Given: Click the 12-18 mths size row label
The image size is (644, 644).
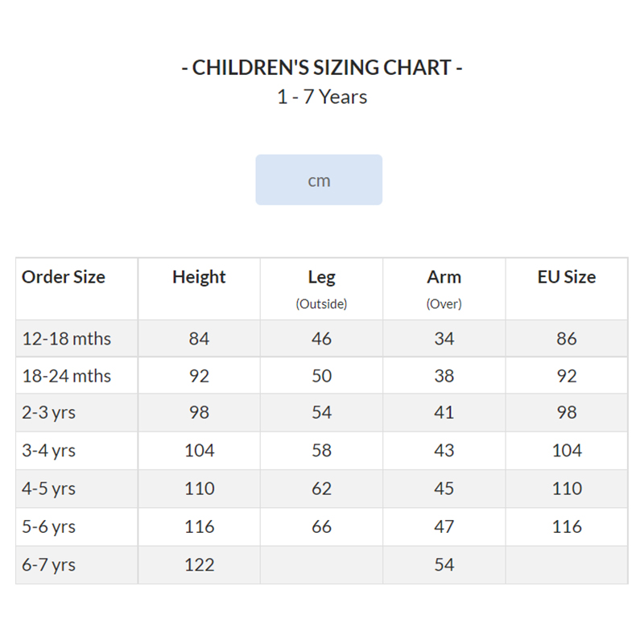Looking at the screenshot, I should pos(66,339).
